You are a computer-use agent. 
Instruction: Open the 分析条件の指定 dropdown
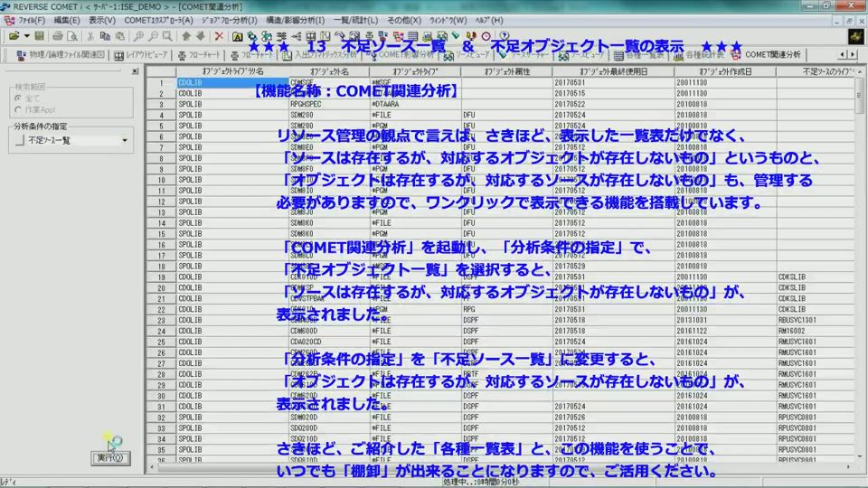[x=125, y=140]
